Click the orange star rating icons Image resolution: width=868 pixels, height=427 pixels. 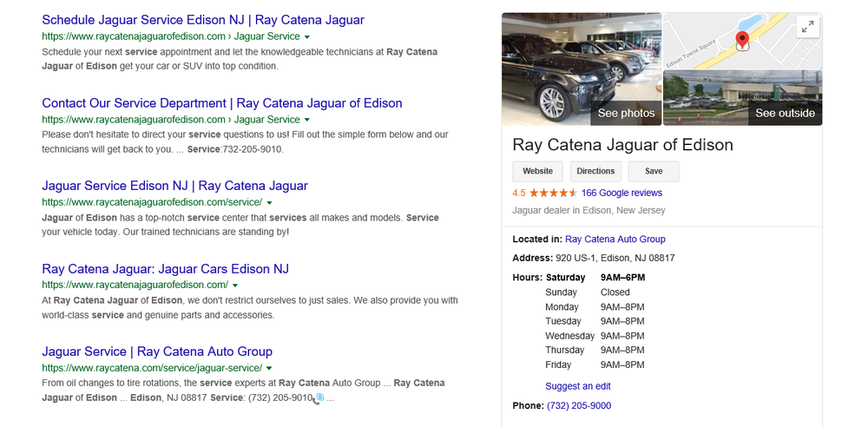point(553,193)
